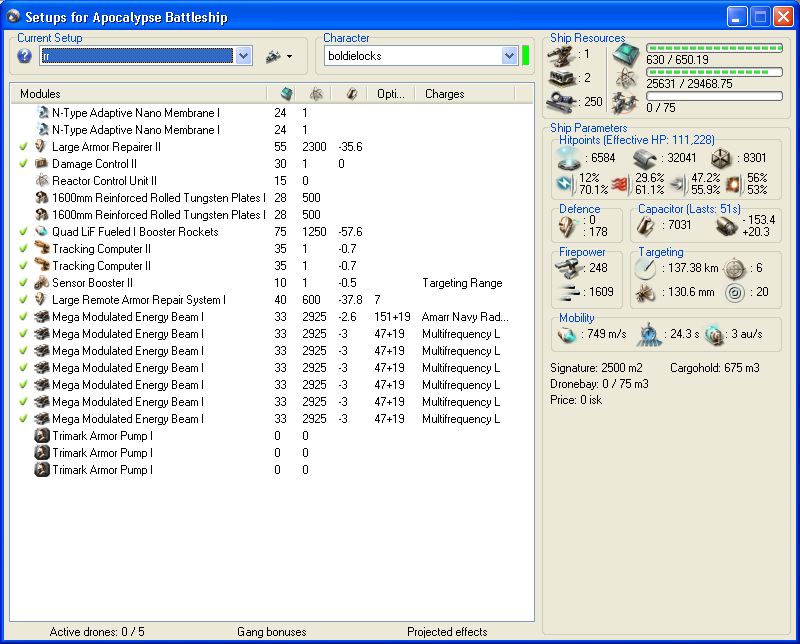Click the EM resistance icon

point(565,184)
